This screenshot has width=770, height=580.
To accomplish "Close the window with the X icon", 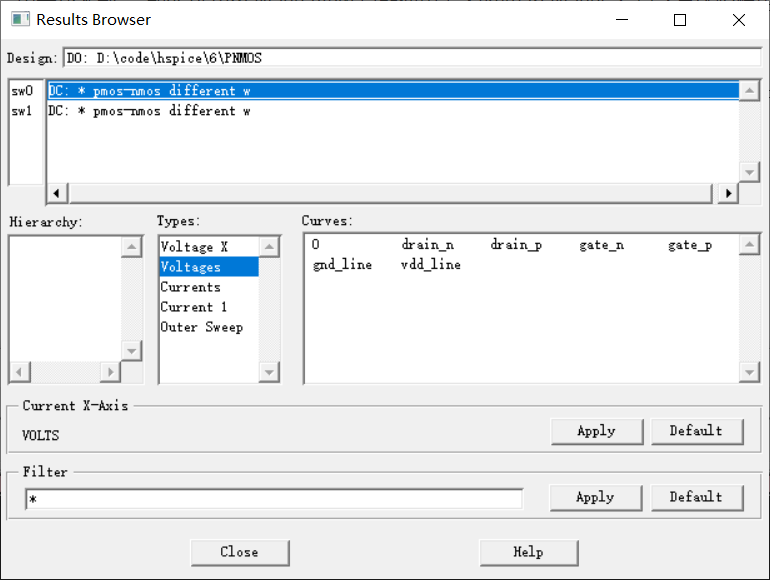I will pos(739,20).
